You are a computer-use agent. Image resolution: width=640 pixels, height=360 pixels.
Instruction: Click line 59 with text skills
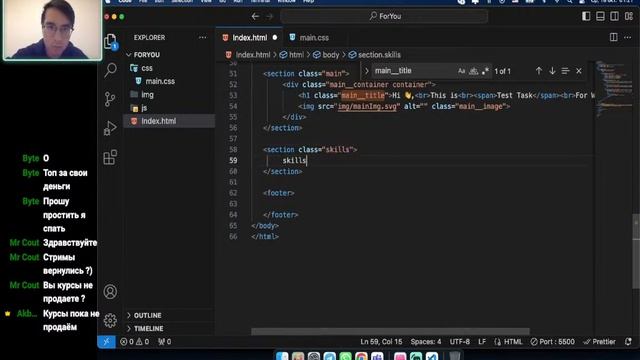[x=294, y=160]
